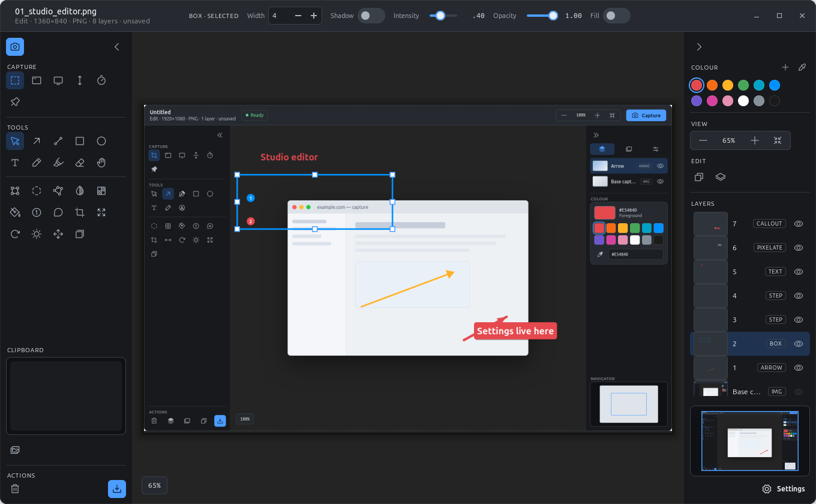
Task: Hide the CALLOUT layer 7
Action: coord(799,224)
